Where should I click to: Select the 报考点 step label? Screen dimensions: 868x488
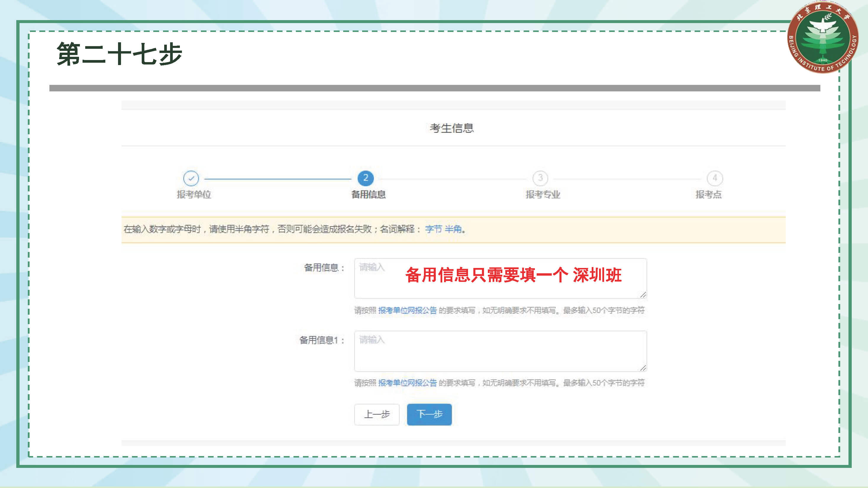(x=709, y=194)
